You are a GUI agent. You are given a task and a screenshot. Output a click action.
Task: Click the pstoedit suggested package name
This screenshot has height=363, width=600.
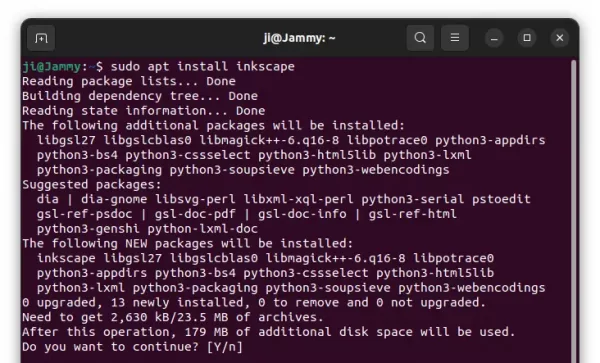(501, 199)
